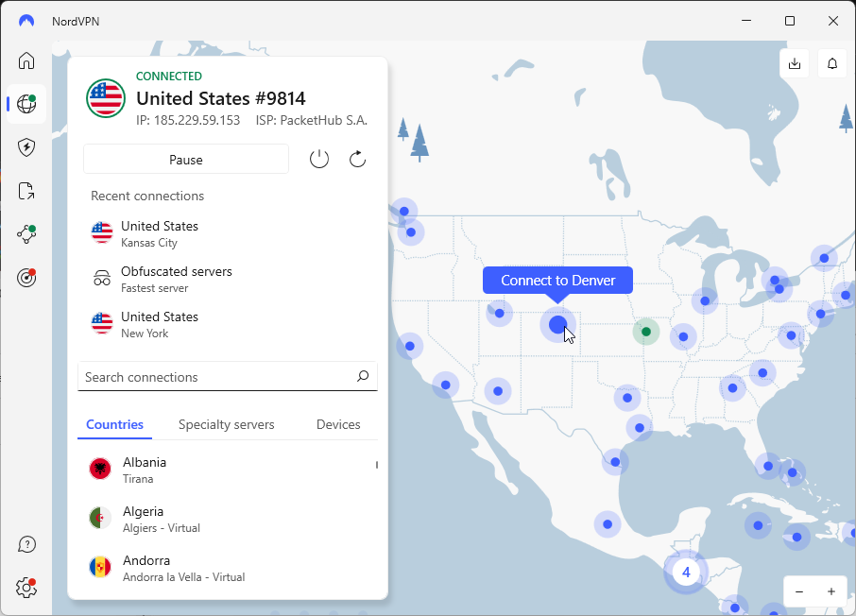Focus the Search connections field
The width and height of the screenshot is (856, 616).
tap(228, 376)
